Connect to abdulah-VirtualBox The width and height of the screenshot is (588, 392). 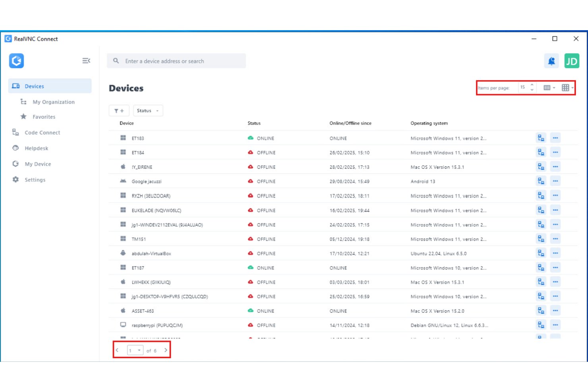point(541,253)
